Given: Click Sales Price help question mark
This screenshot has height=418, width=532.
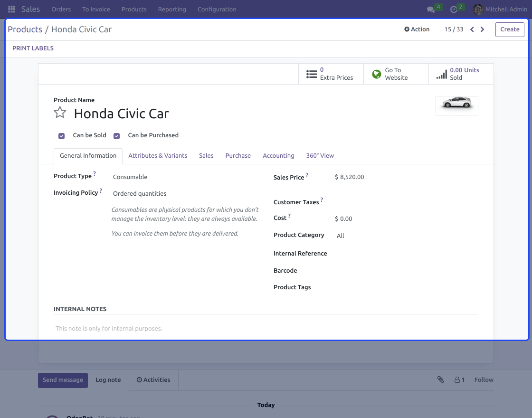Looking at the screenshot, I should (x=307, y=175).
